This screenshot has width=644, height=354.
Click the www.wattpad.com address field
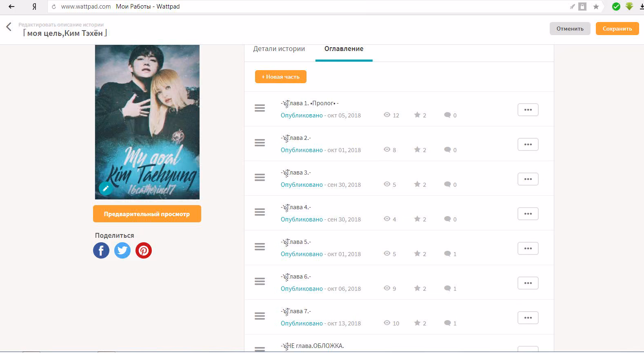coord(86,7)
